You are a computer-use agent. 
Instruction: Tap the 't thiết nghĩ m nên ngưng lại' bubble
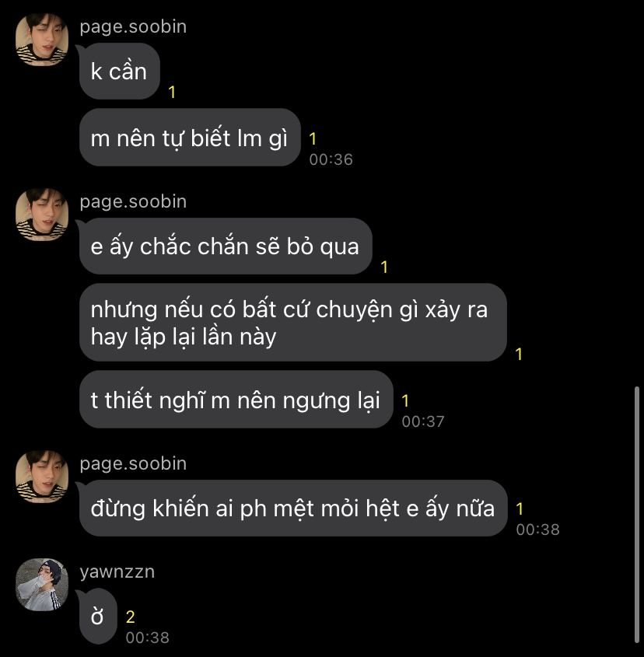(236, 400)
